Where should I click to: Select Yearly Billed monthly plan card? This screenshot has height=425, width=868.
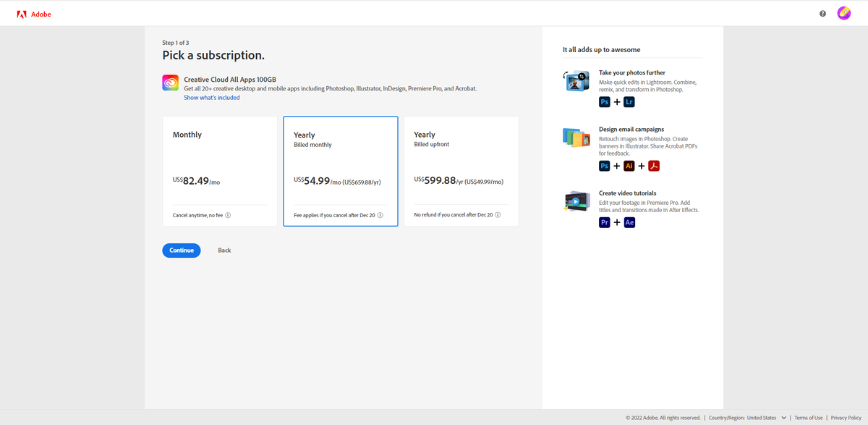[x=341, y=172]
